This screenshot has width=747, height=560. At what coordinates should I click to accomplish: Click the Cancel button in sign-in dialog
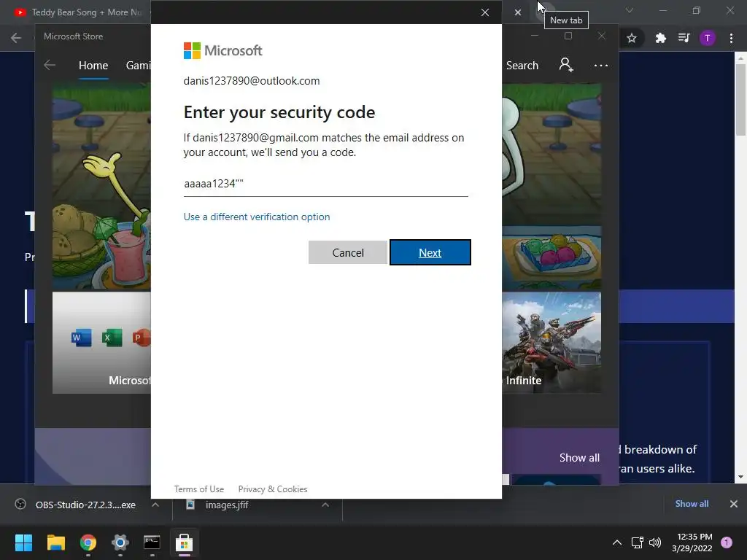348,252
